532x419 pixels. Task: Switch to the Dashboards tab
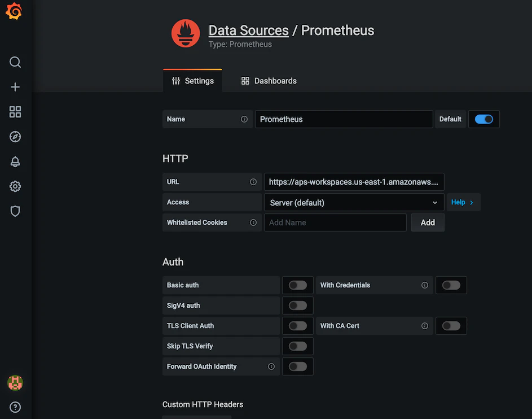[x=269, y=81]
